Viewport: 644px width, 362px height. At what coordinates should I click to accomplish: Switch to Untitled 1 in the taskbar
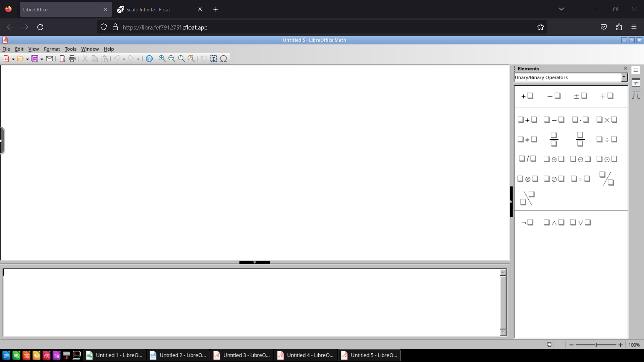115,355
